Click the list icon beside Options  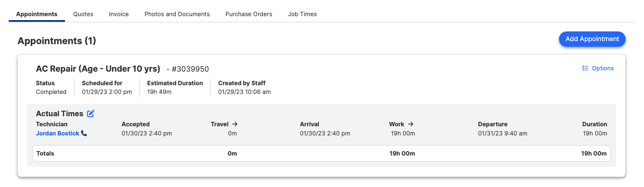click(x=585, y=68)
